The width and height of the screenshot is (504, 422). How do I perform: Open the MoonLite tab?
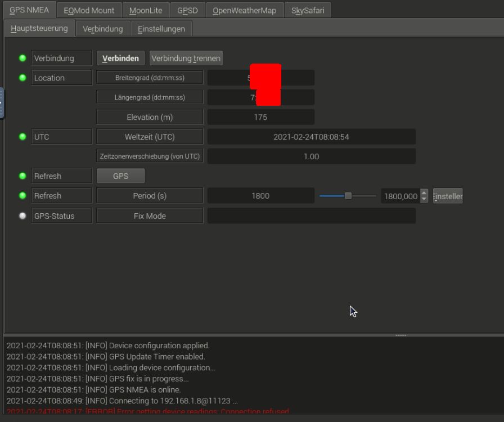click(146, 10)
